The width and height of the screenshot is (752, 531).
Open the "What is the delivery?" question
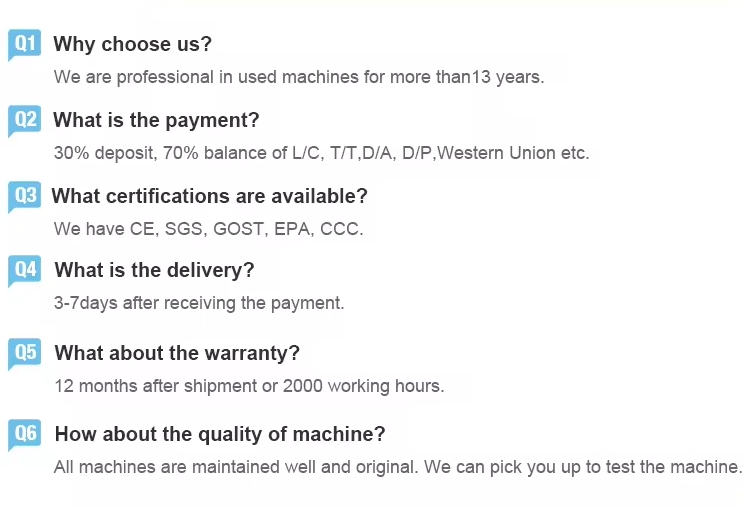tap(154, 270)
